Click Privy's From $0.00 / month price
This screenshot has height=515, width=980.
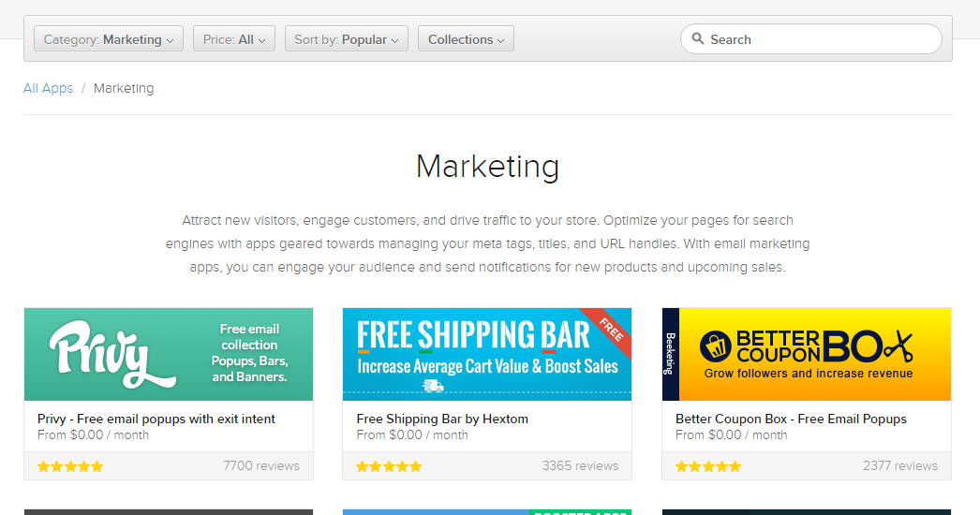pos(93,435)
